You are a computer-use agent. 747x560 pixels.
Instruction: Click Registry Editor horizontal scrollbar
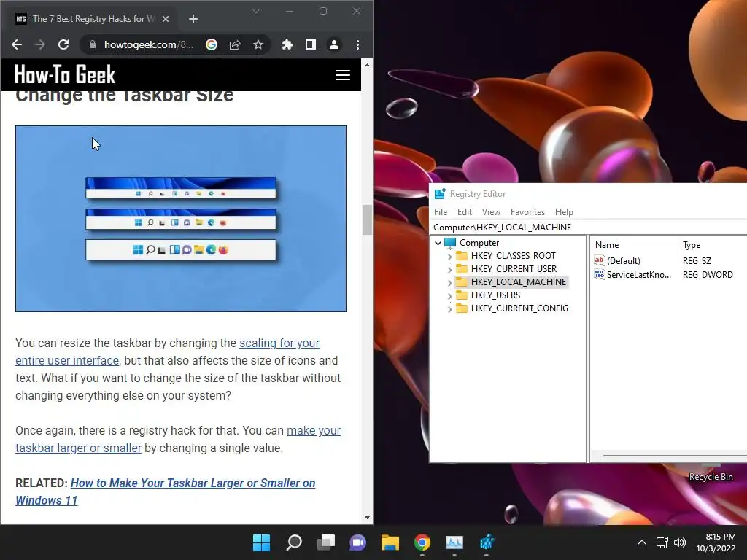click(674, 456)
